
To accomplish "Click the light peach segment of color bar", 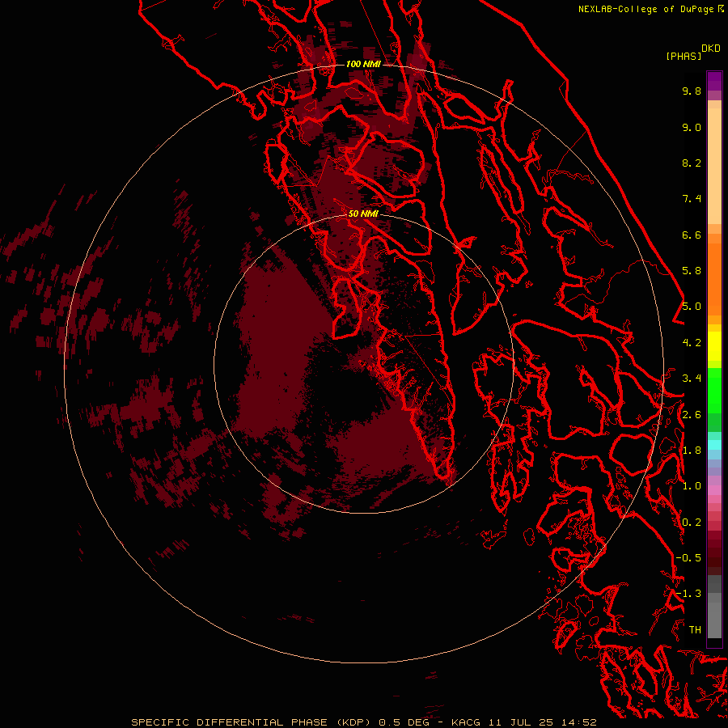I will [714, 165].
